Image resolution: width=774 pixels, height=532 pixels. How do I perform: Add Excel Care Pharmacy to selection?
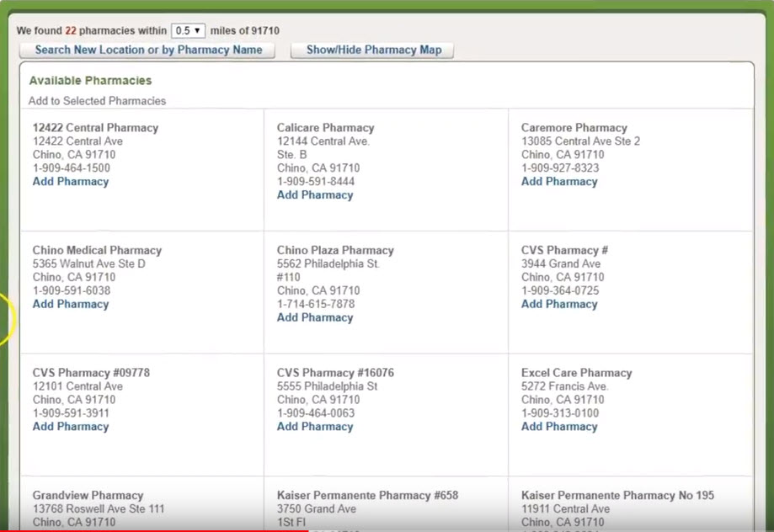[559, 427]
